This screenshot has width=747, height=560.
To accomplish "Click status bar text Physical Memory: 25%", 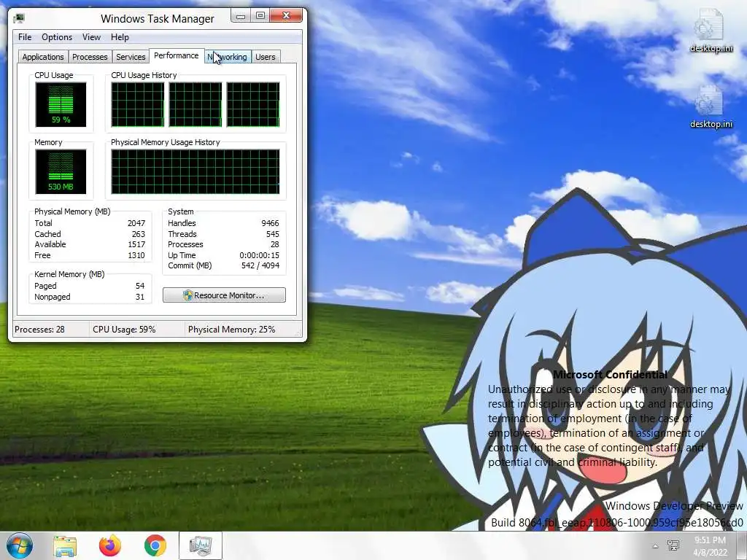I will 231,330.
